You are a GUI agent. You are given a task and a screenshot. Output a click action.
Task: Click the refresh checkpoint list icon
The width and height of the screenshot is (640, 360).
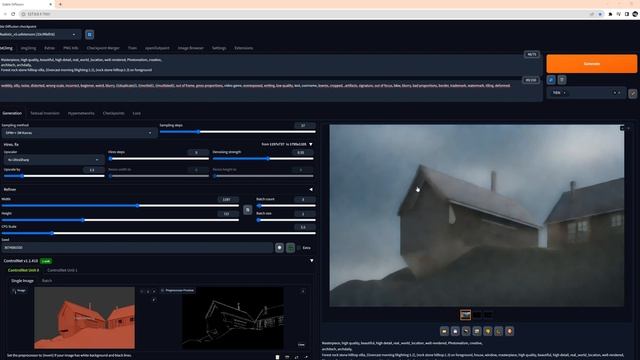(x=89, y=35)
